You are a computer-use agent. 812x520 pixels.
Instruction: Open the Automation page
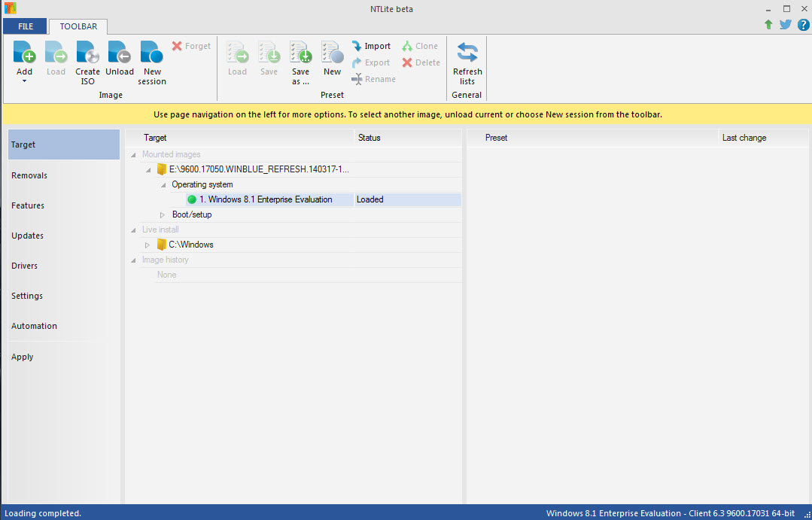pyautogui.click(x=64, y=326)
